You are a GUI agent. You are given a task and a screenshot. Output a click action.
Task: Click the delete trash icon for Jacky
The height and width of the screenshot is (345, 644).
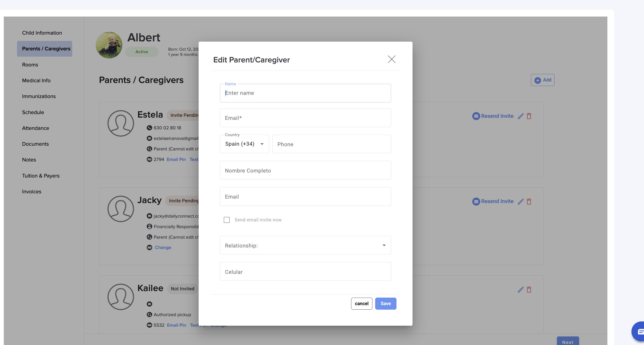[x=529, y=202]
